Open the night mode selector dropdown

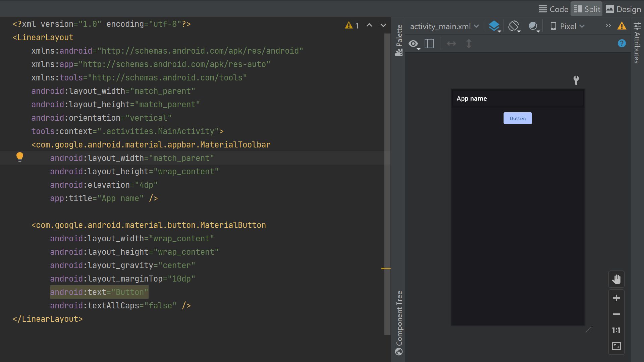(534, 26)
